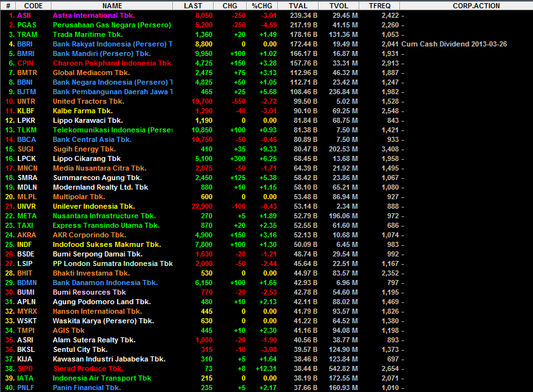This screenshot has width=533, height=392.
Task: Click AKR Corporindo Tbk. name
Action: click(x=90, y=235)
